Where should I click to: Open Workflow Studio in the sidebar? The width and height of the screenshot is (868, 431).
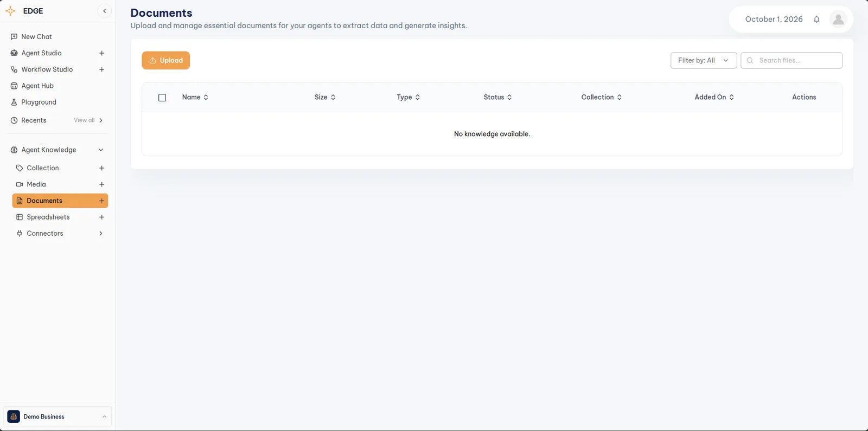point(47,69)
